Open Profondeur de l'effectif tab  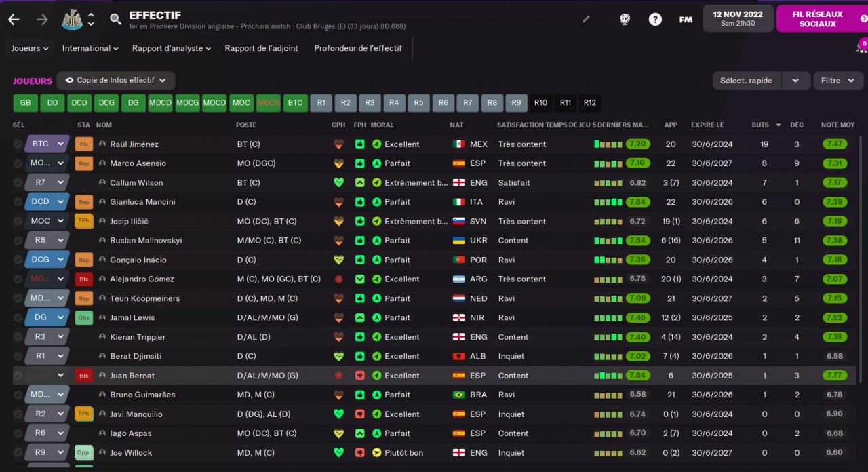(x=358, y=48)
